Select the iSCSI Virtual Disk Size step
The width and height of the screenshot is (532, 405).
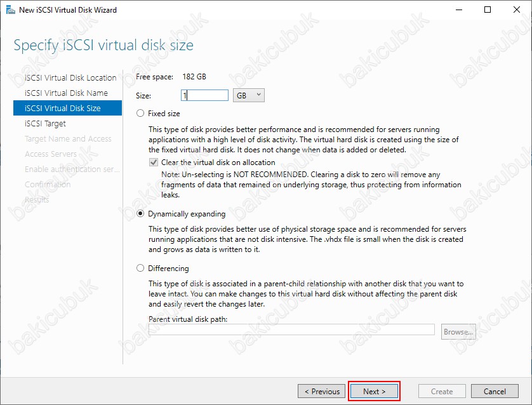point(67,108)
